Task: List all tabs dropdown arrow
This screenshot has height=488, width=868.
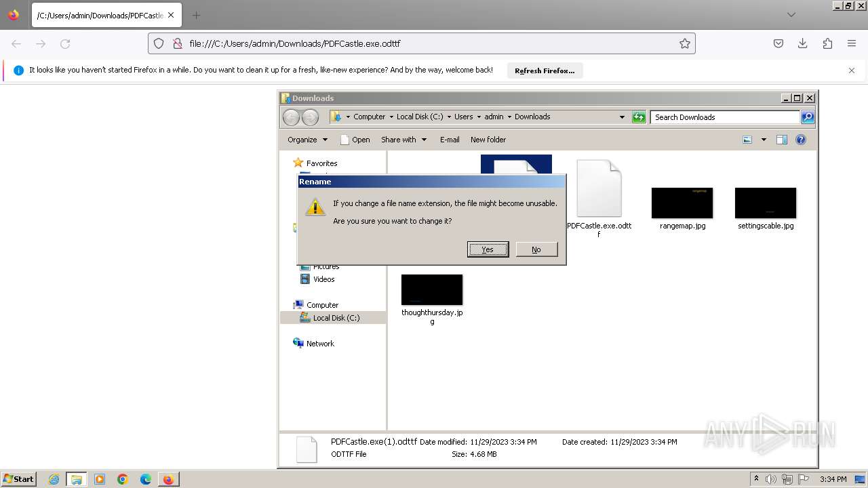Action: click(791, 15)
